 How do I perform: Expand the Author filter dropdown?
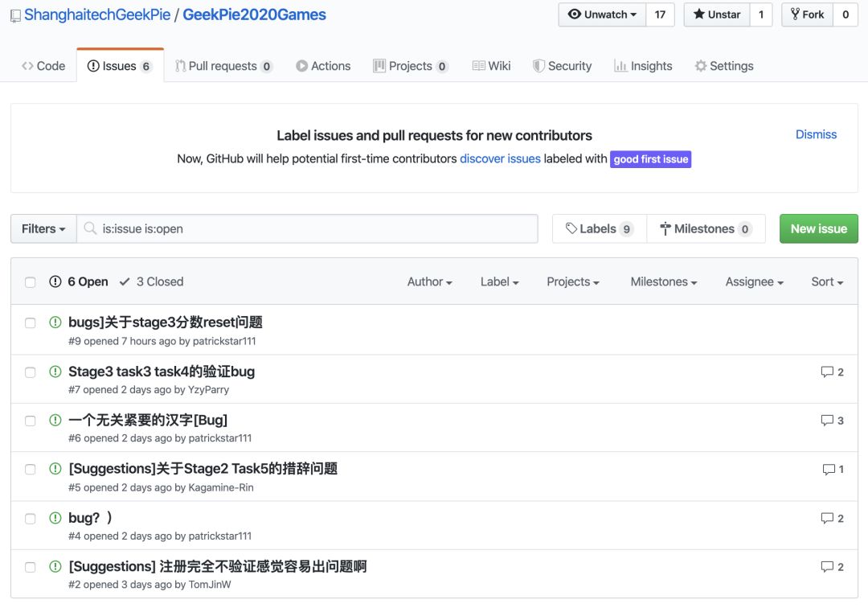pyautogui.click(x=429, y=281)
